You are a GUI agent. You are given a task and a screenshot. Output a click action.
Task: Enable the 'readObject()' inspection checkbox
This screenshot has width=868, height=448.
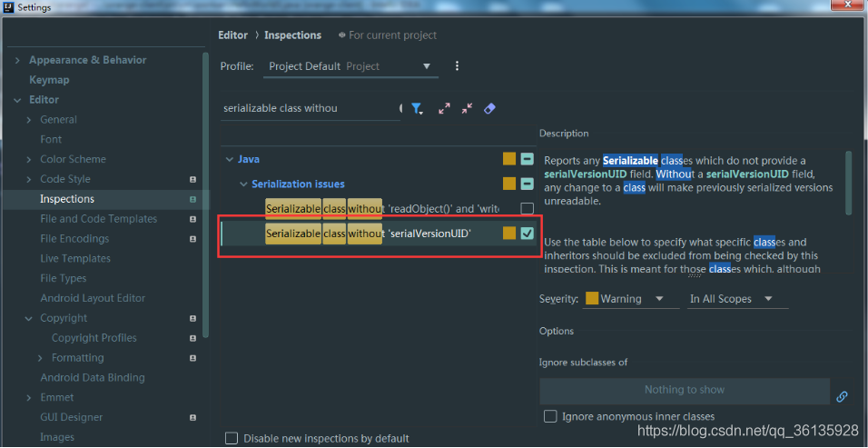[x=527, y=208]
